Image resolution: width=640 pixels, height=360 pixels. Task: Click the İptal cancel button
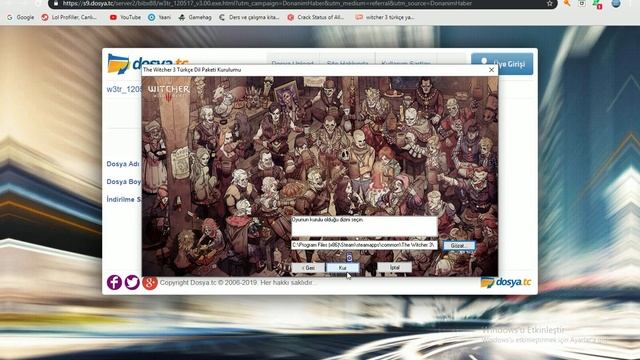tap(394, 267)
